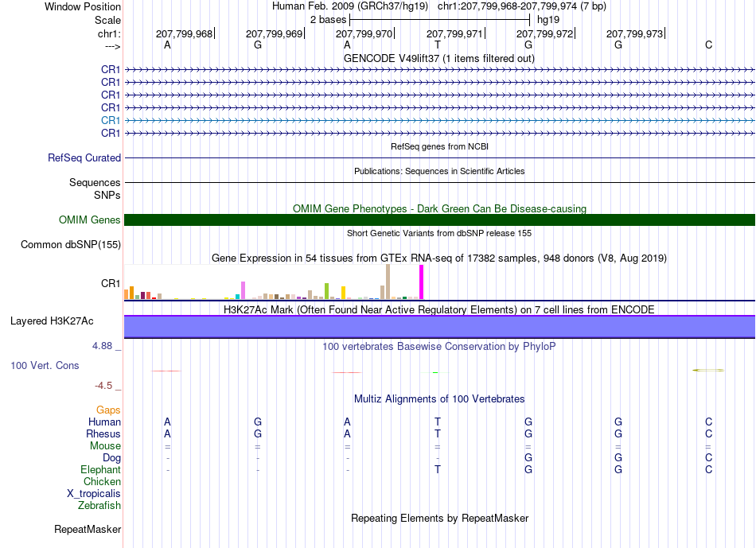Screen dimensions: 756x548
Task: Click the RefSeq Curated track label
Action: [x=84, y=157]
